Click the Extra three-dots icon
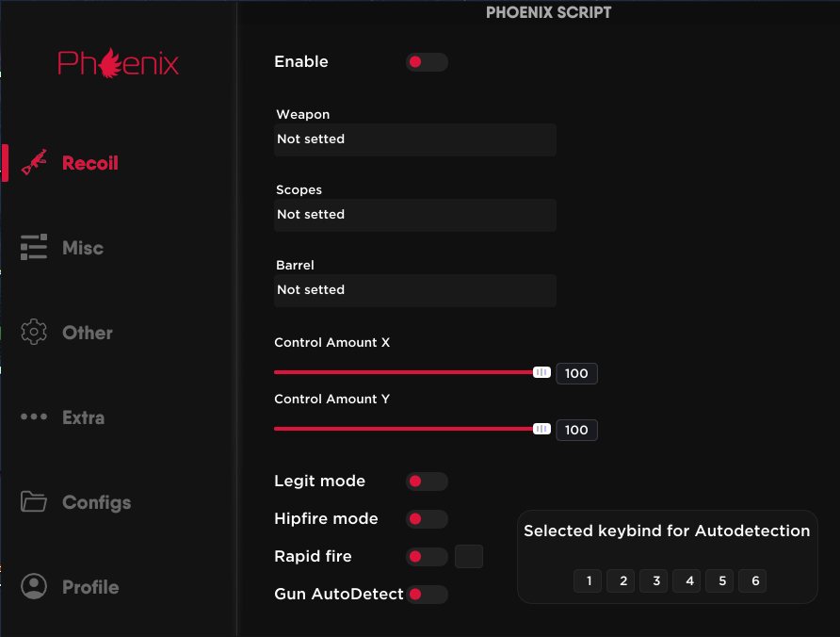 (34, 416)
